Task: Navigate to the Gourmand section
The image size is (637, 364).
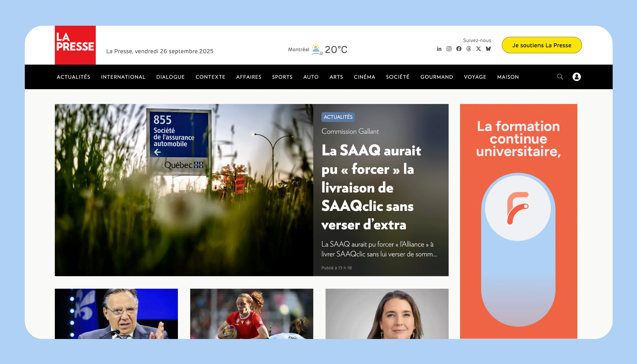Action: (x=437, y=77)
